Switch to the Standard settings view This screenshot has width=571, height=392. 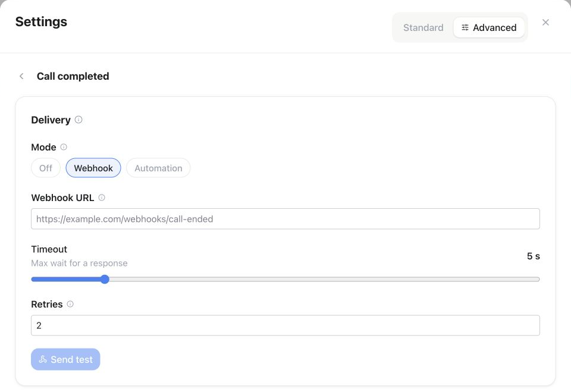pyautogui.click(x=423, y=28)
